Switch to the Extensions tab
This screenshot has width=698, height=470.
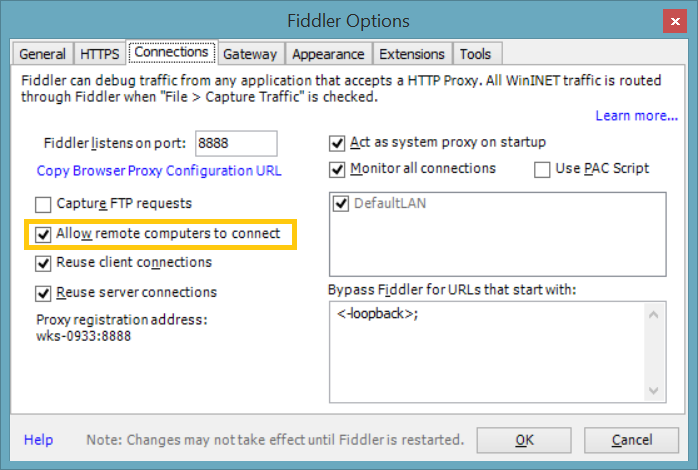point(412,54)
